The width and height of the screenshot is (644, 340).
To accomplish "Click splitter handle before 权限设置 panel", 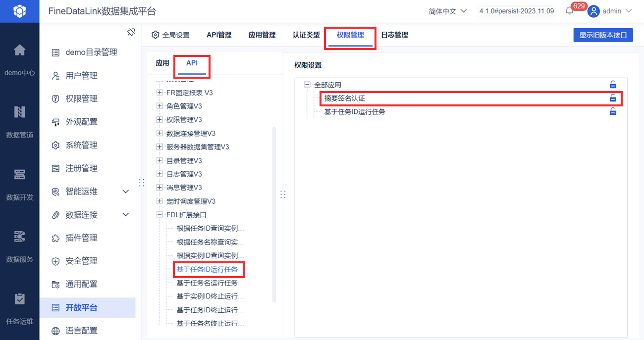I will click(x=283, y=194).
